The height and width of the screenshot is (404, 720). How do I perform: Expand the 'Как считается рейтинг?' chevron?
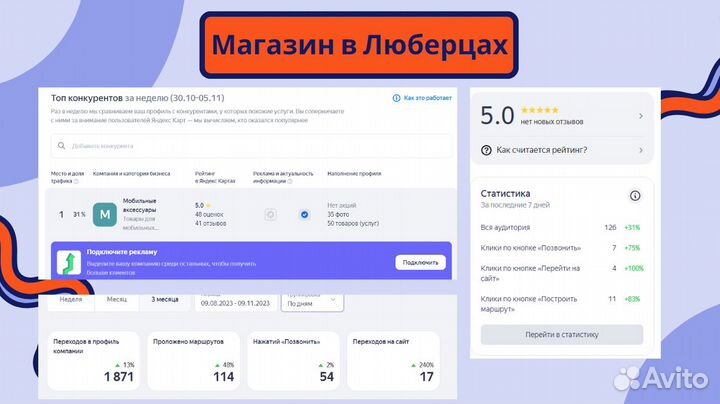(641, 150)
